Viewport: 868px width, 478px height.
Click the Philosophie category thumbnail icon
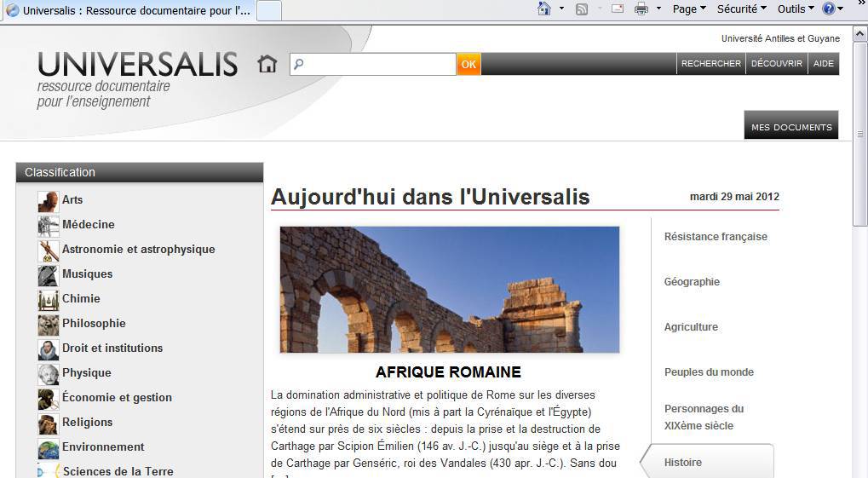click(49, 325)
